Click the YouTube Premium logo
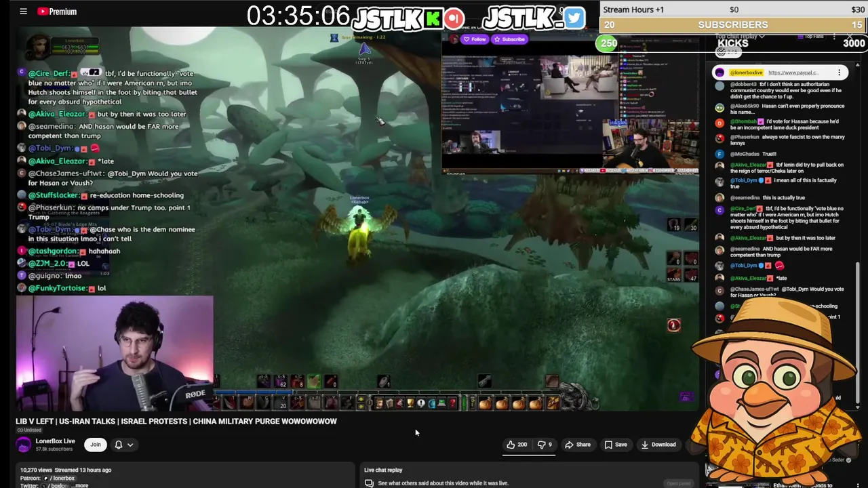 [58, 12]
